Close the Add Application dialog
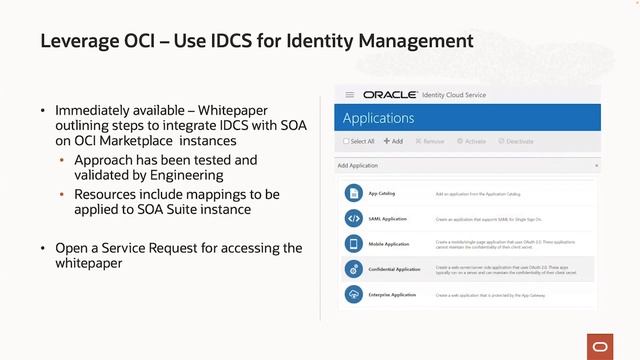This screenshot has height=360, width=640. click(x=596, y=166)
